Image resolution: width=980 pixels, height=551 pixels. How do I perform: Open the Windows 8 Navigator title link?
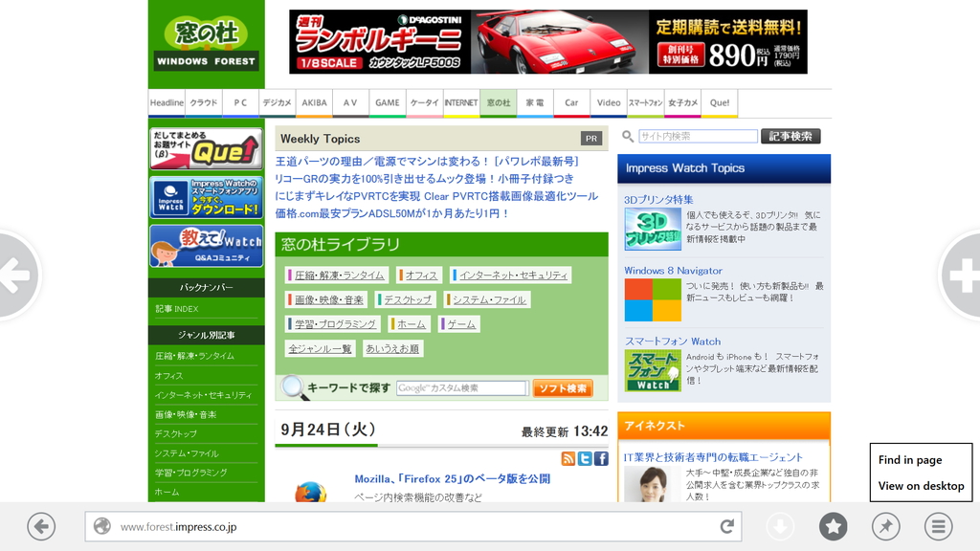673,271
